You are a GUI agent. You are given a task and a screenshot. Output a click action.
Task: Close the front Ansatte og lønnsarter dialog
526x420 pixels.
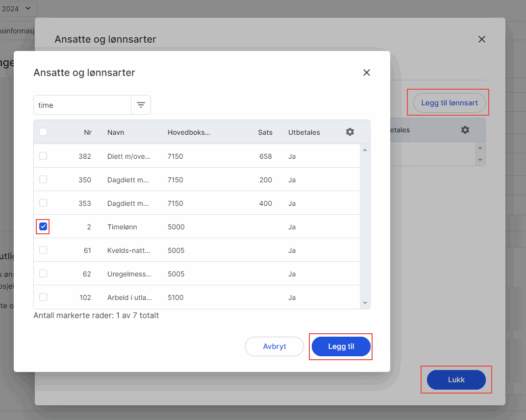click(366, 73)
